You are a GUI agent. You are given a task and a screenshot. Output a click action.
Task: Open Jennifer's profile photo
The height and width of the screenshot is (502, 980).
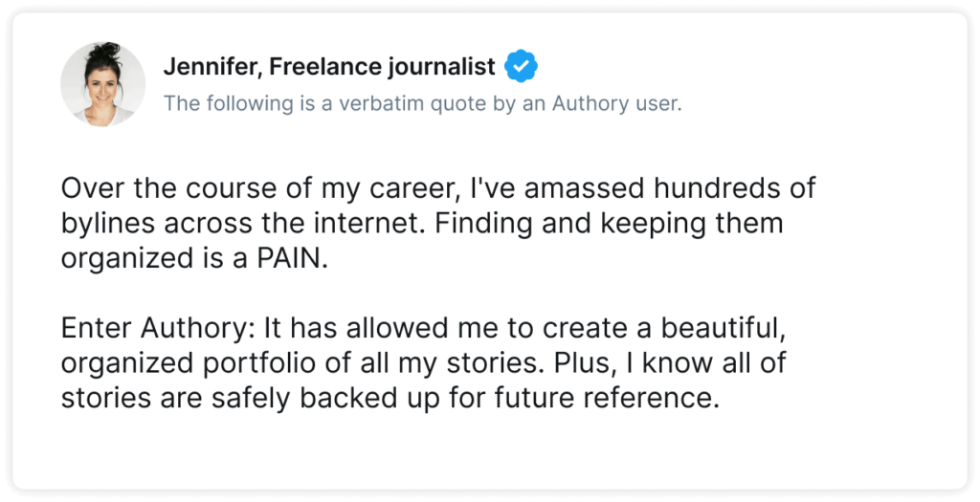tap(103, 84)
